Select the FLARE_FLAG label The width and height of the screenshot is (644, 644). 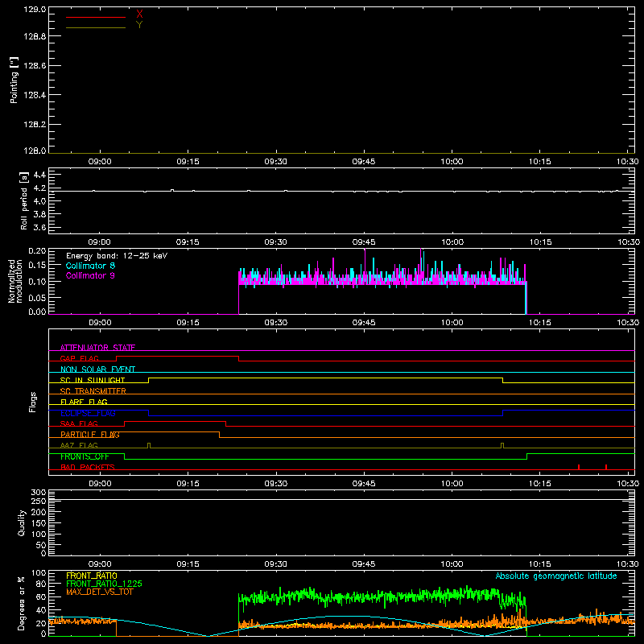click(84, 402)
